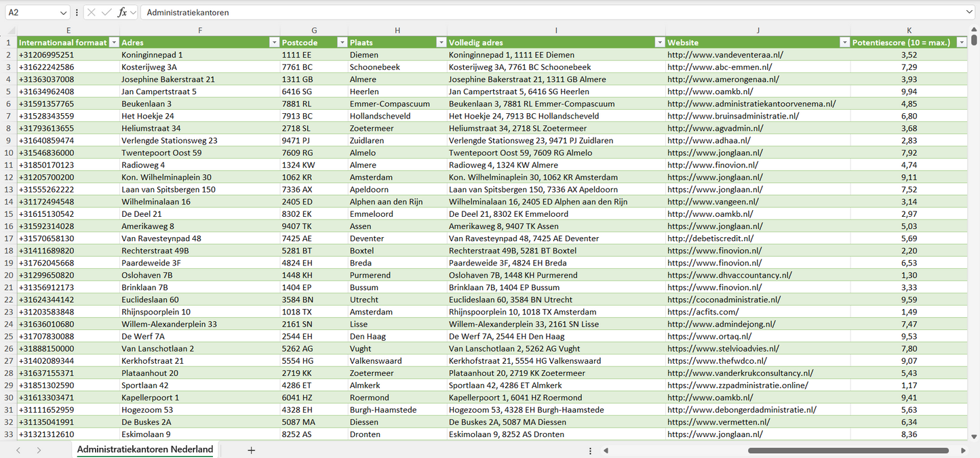
Task: Go to next sheet arrow
Action: pyautogui.click(x=39, y=450)
